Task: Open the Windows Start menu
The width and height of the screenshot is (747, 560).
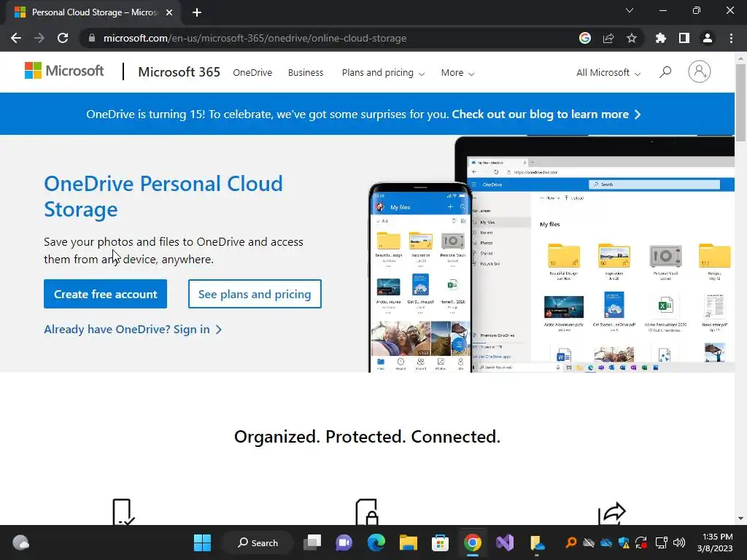Action: [203, 542]
